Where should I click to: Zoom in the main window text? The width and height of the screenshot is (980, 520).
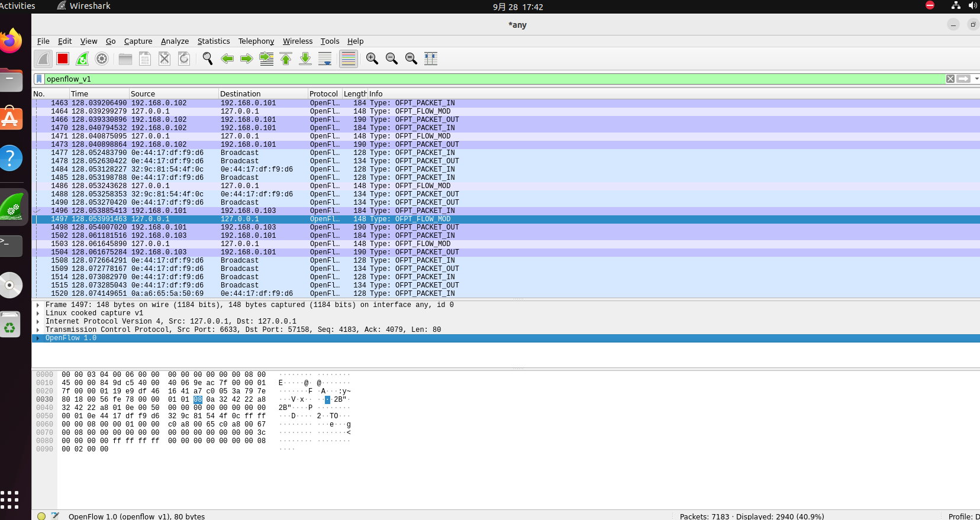click(372, 59)
